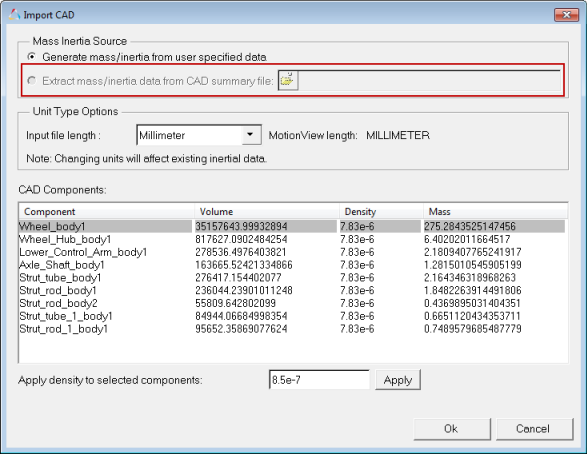Select Lower_Control_Arm_body1 in the list
Viewport: 587px width, 454px height.
pyautogui.click(x=83, y=252)
